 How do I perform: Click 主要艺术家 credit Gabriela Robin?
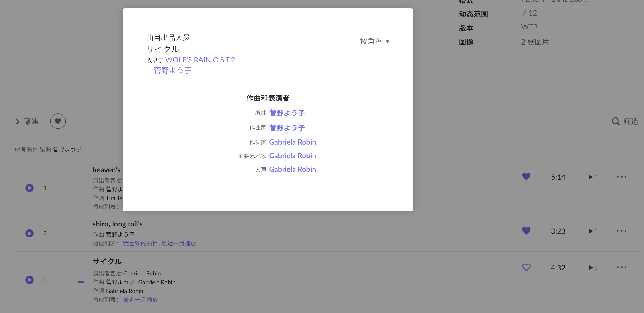click(293, 156)
